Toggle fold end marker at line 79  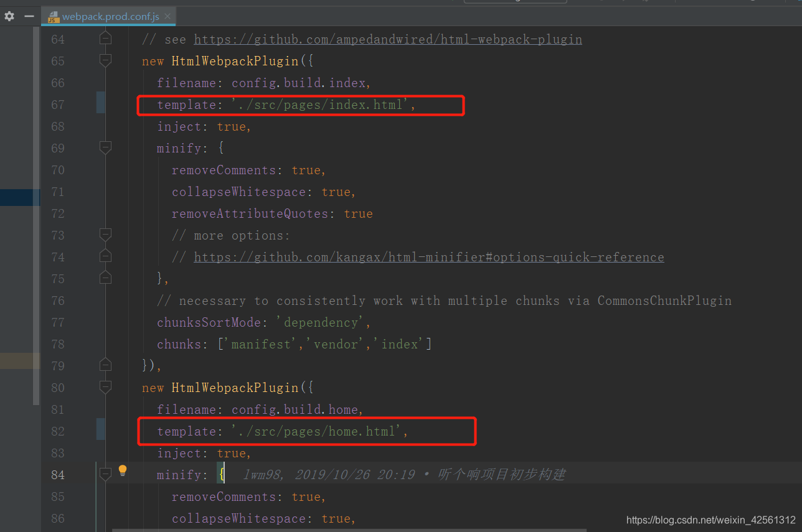pos(105,365)
